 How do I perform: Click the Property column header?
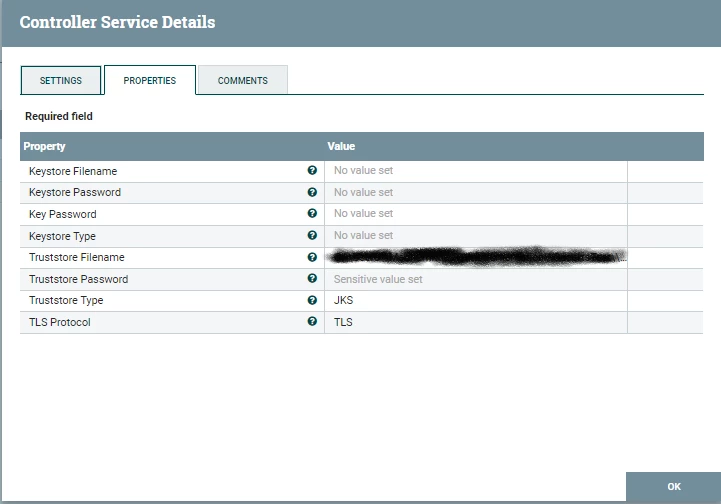pyautogui.click(x=172, y=146)
